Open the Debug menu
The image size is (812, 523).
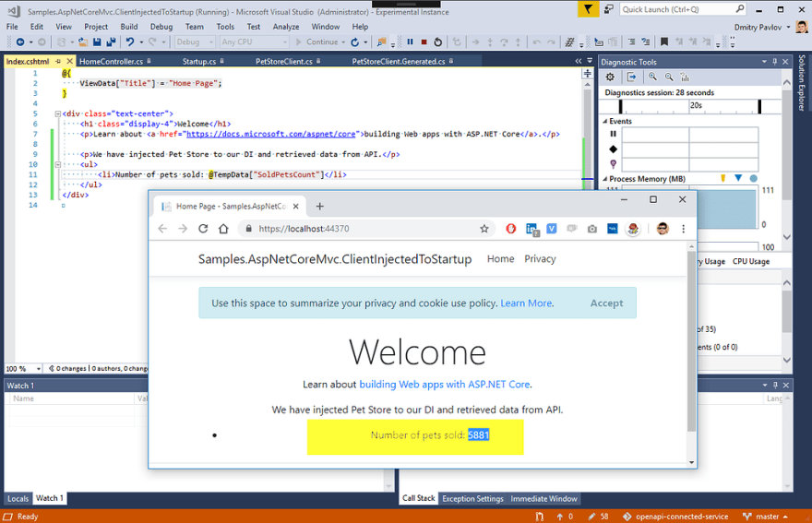coord(161,27)
